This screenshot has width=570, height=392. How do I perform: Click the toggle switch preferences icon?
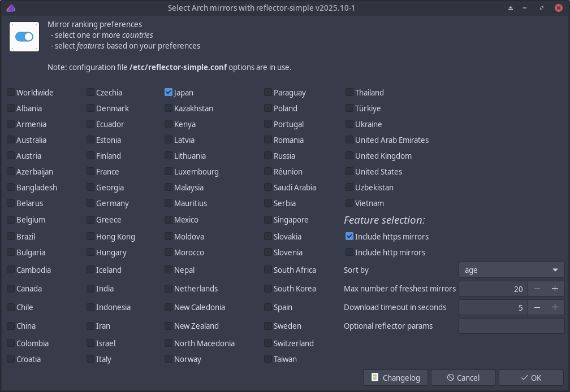point(24,37)
